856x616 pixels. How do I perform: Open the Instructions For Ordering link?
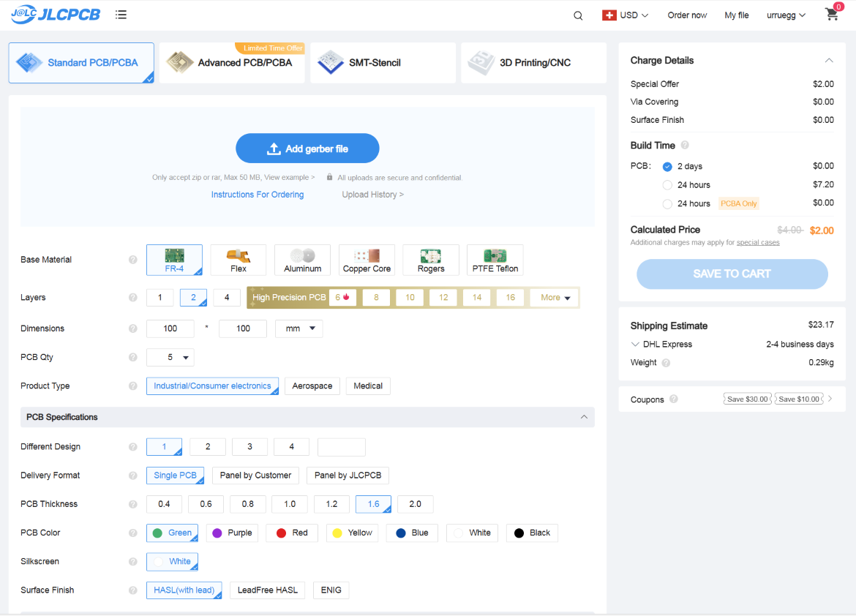(258, 195)
